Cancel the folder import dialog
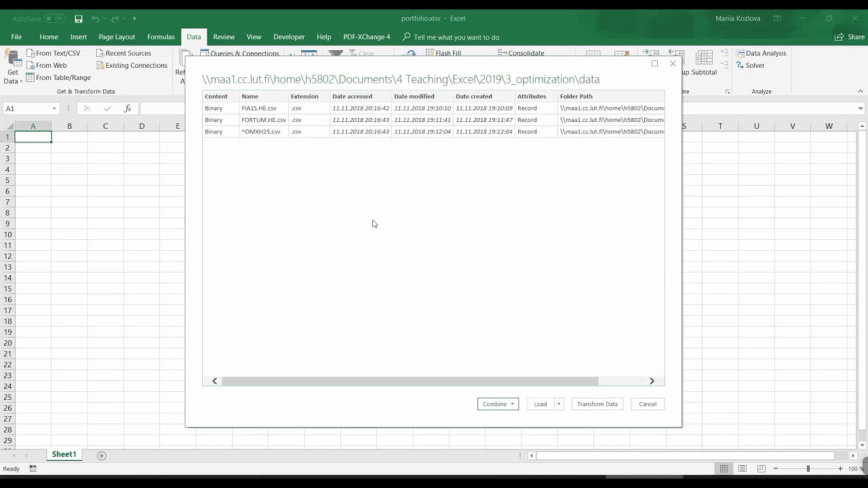Image resolution: width=868 pixels, height=488 pixels. coord(648,404)
